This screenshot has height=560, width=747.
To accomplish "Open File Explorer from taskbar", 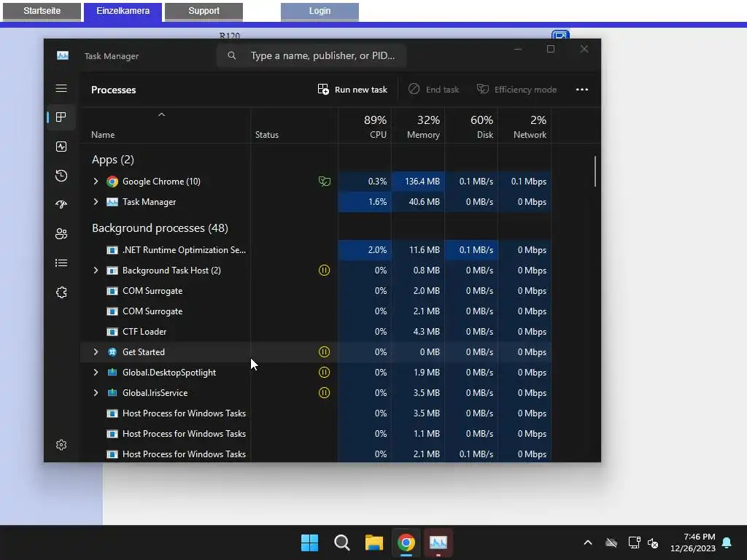I will point(374,542).
